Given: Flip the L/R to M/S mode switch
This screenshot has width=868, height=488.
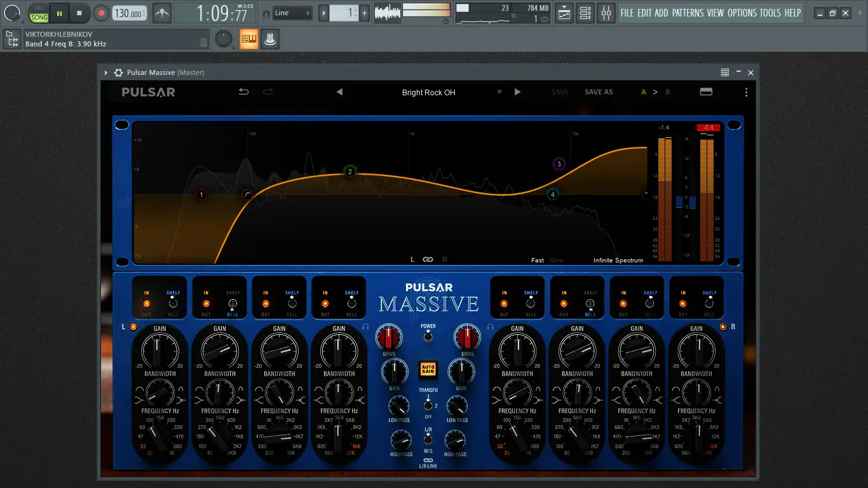Looking at the screenshot, I should point(428,439).
